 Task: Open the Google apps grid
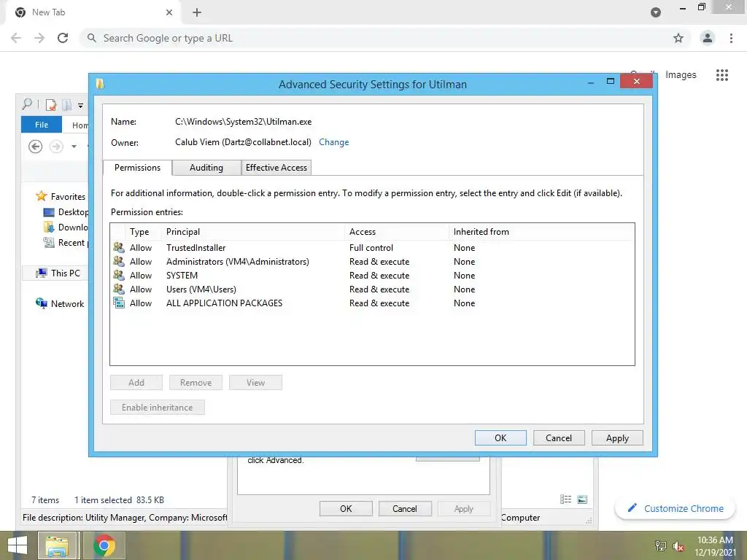point(721,75)
